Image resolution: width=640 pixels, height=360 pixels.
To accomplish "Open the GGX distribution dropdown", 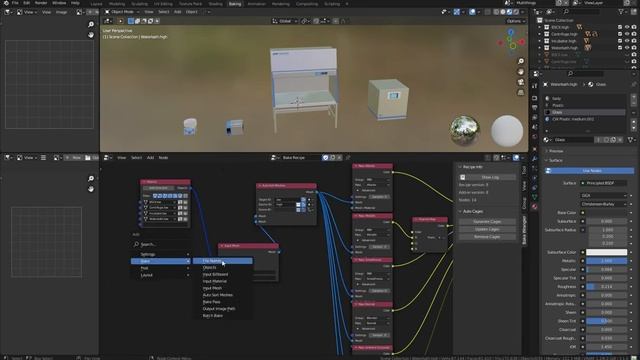I will pos(604,196).
